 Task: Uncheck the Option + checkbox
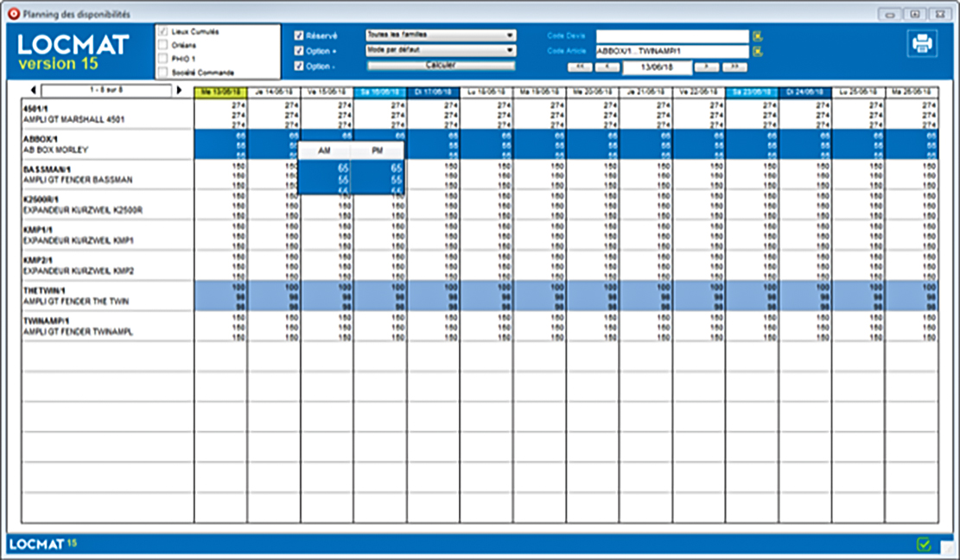point(299,51)
